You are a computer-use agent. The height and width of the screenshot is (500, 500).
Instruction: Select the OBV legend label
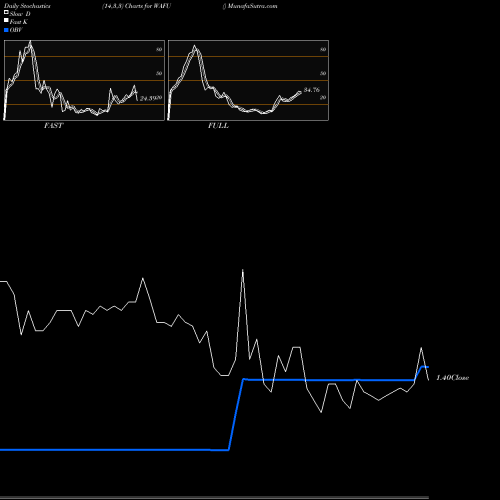coord(16,30)
